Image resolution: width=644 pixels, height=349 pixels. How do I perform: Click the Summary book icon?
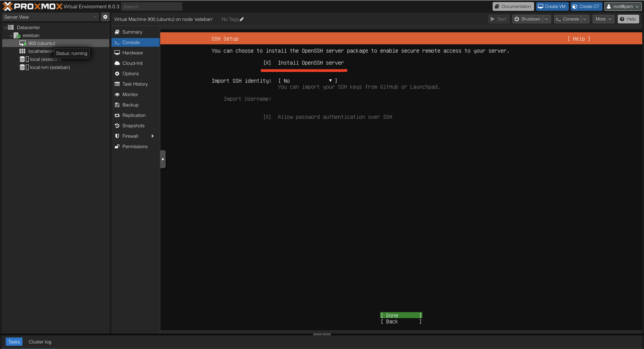[x=117, y=32]
